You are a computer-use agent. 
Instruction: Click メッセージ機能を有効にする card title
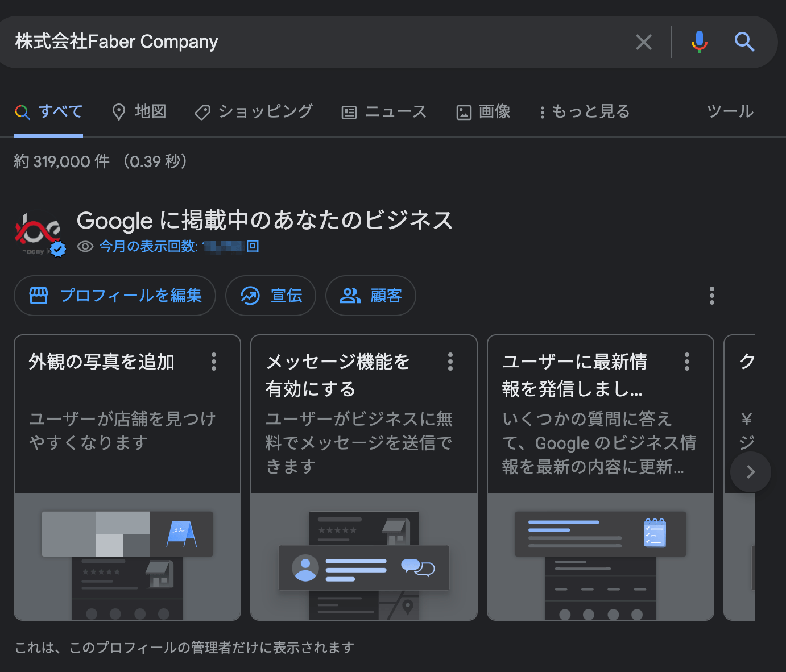tap(338, 375)
